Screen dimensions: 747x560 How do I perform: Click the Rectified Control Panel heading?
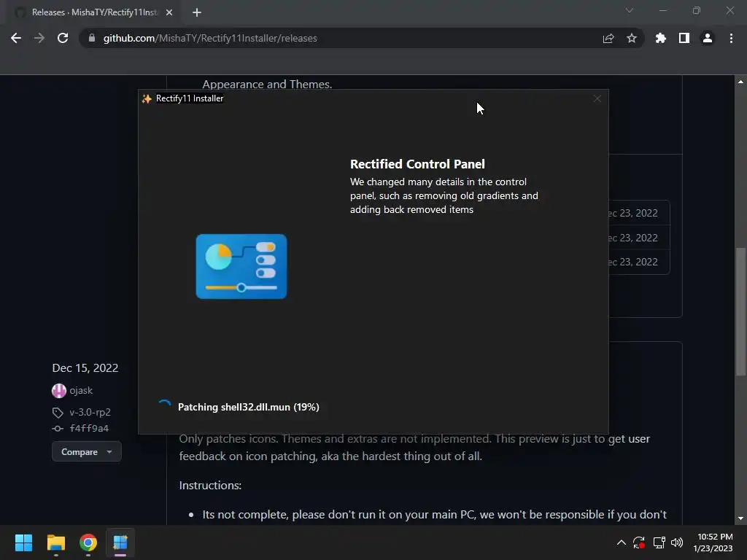(x=417, y=164)
